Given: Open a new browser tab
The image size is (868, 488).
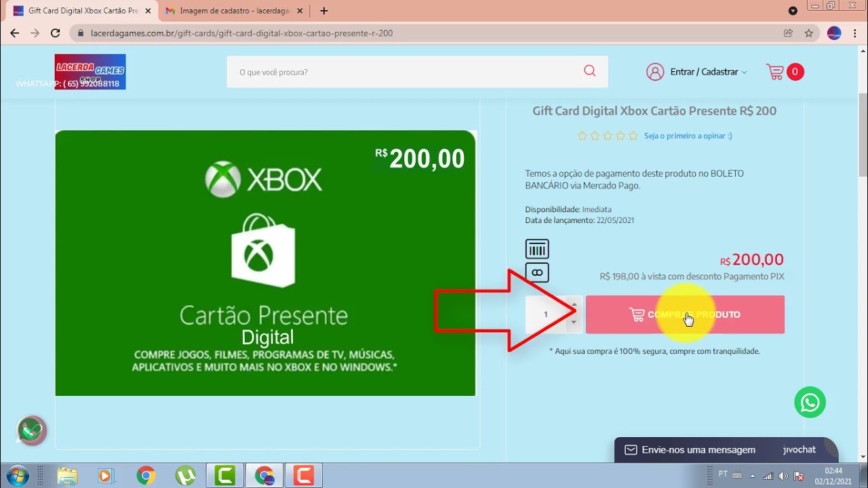Looking at the screenshot, I should (324, 11).
